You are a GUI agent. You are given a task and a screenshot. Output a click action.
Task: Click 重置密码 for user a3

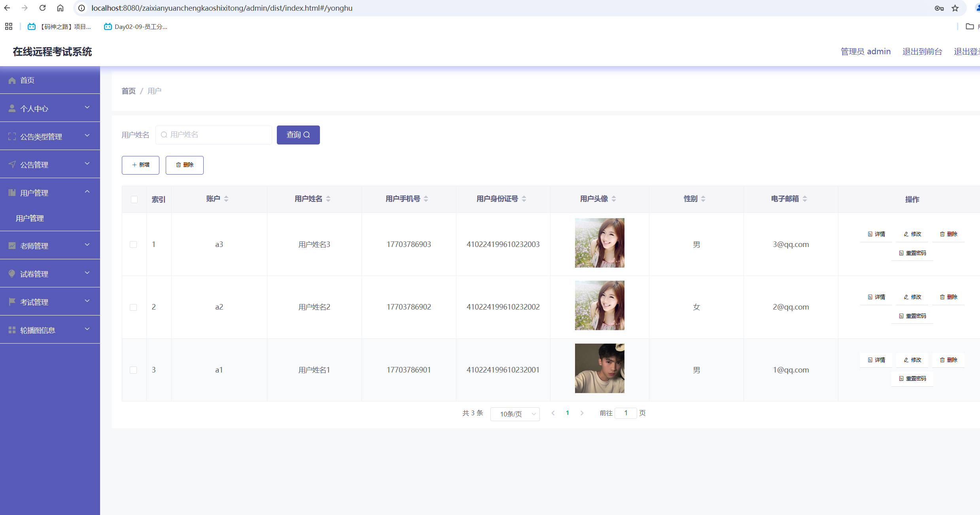pos(912,253)
